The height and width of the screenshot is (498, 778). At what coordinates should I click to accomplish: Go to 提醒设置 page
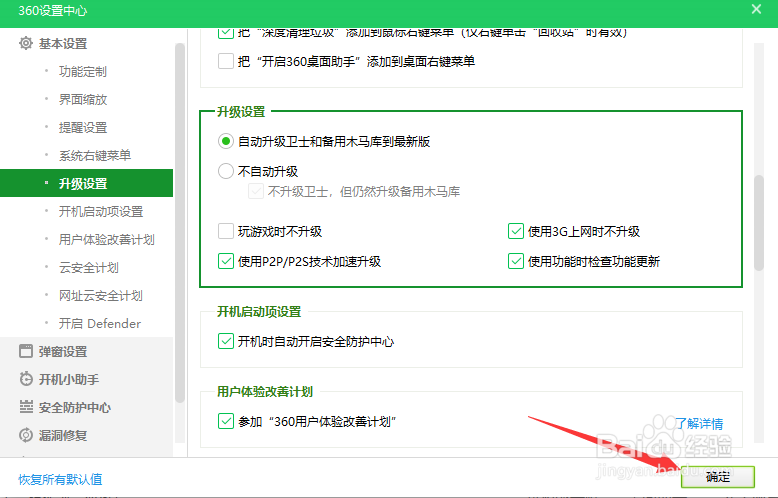tap(82, 127)
